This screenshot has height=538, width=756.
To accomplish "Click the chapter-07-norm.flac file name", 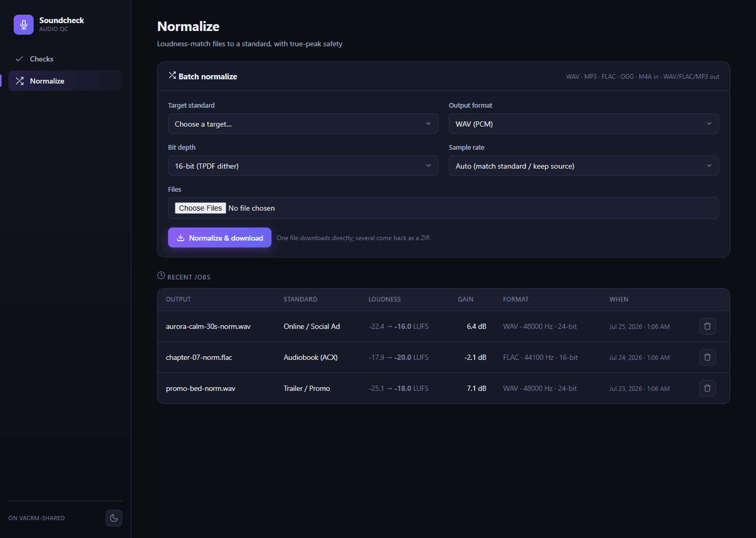I will pos(199,357).
